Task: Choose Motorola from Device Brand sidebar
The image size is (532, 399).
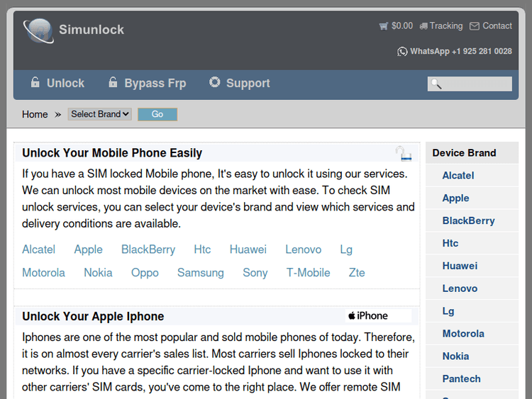Action: 463,334
